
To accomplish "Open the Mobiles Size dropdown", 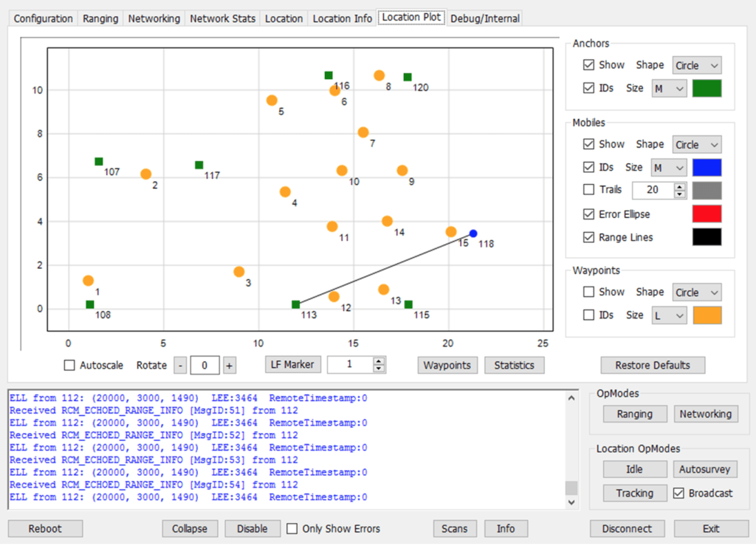I will pos(668,167).
